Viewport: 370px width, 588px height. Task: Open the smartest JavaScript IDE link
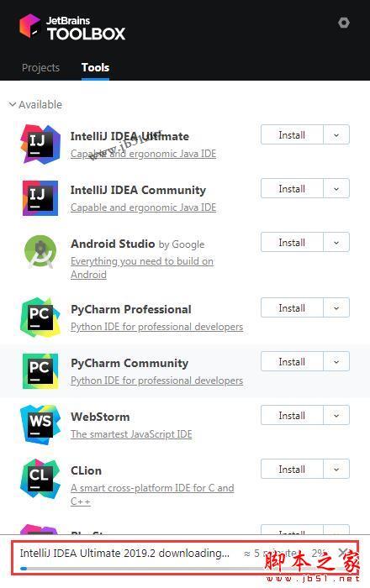[x=131, y=434]
